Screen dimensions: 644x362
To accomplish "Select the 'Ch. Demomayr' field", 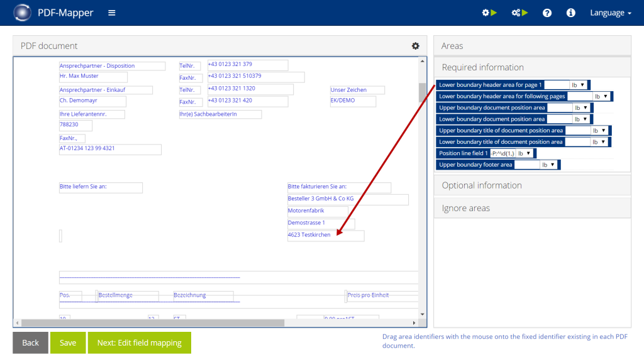I will tap(92, 101).
